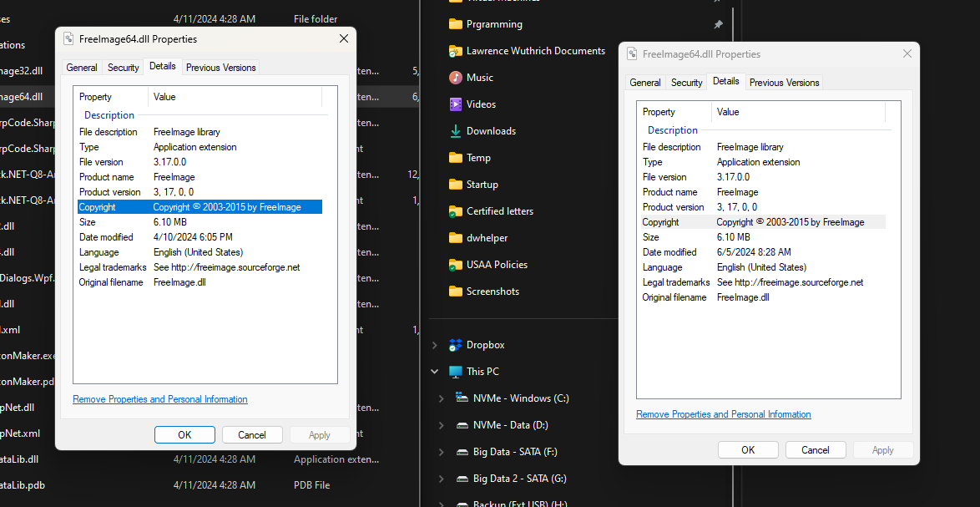Open the Videos folder icon

pyautogui.click(x=455, y=104)
